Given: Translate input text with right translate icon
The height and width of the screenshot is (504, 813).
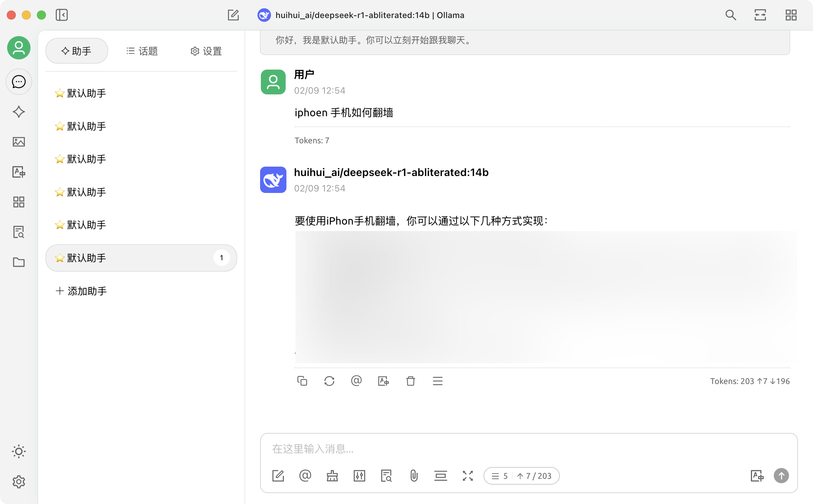Looking at the screenshot, I should 757,476.
